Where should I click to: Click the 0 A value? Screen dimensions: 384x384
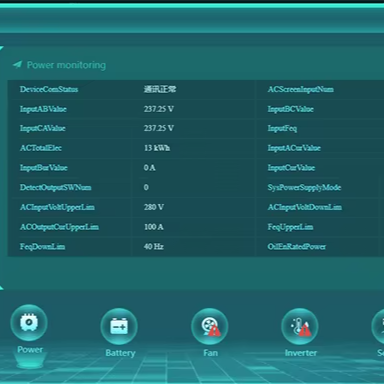point(150,168)
